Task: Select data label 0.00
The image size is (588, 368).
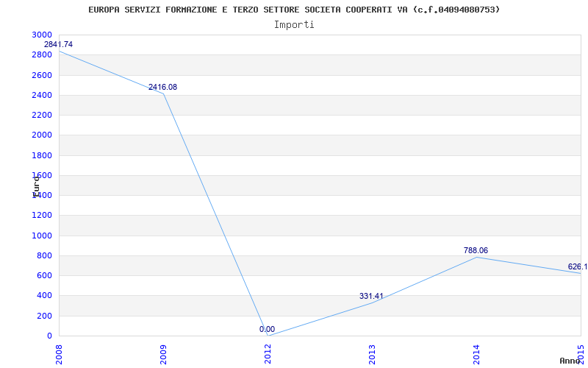Action: (267, 329)
